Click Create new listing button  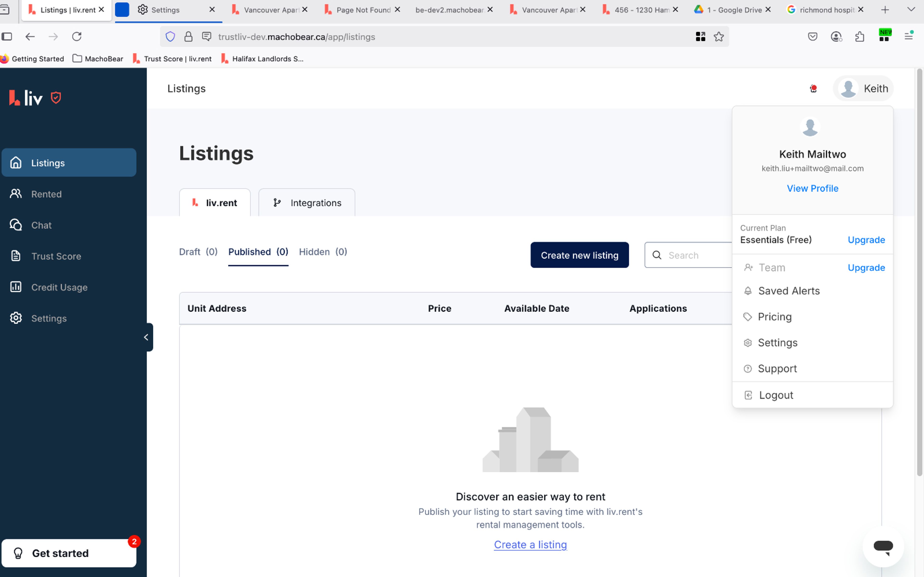pyautogui.click(x=579, y=255)
